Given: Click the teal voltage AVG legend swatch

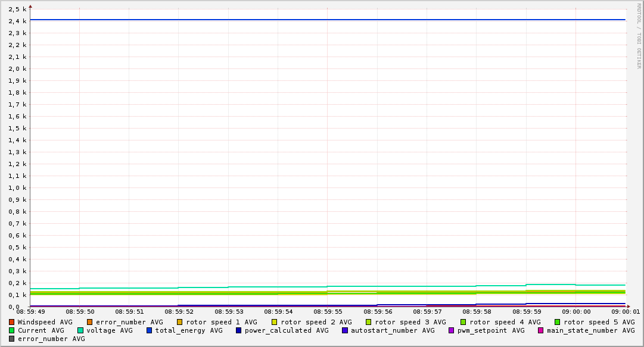Looking at the screenshot, I should (x=80, y=330).
